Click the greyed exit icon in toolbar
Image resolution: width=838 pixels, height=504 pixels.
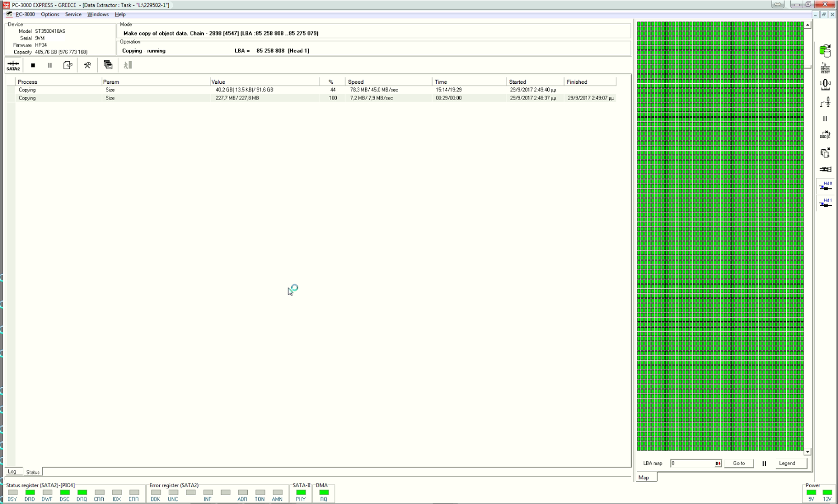click(x=128, y=65)
